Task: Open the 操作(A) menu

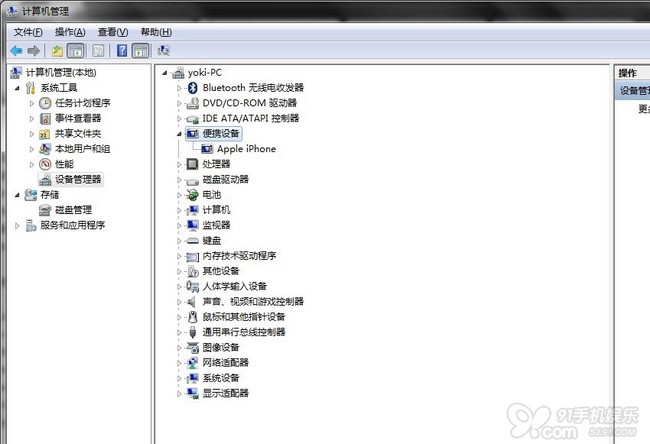Action: click(70, 32)
